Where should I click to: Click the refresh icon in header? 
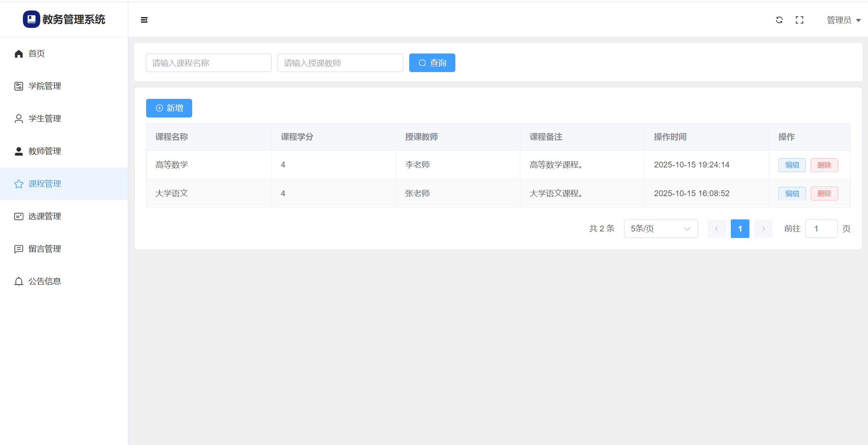point(779,20)
